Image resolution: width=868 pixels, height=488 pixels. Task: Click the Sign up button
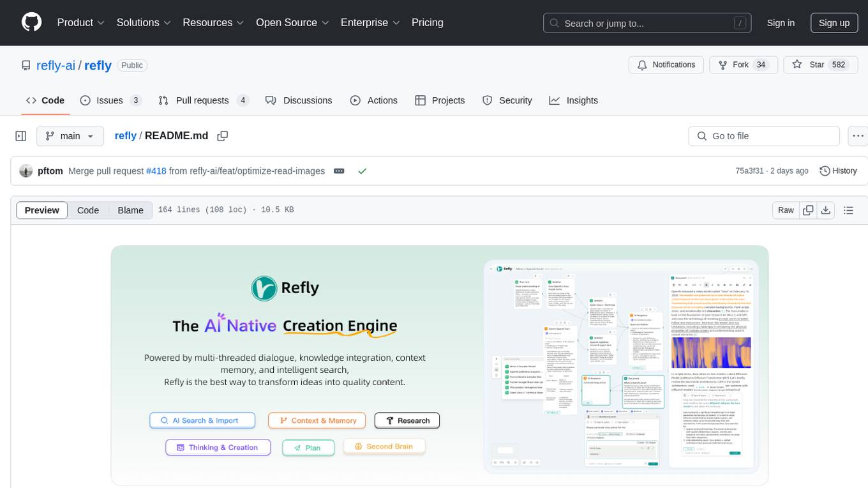[834, 22]
